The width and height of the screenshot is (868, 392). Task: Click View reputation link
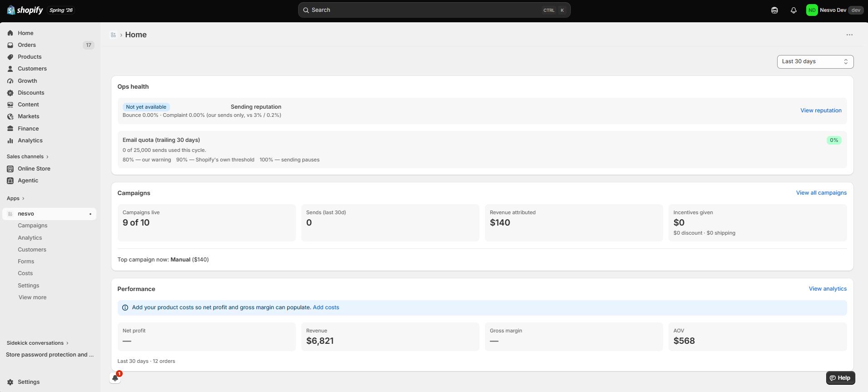click(821, 111)
